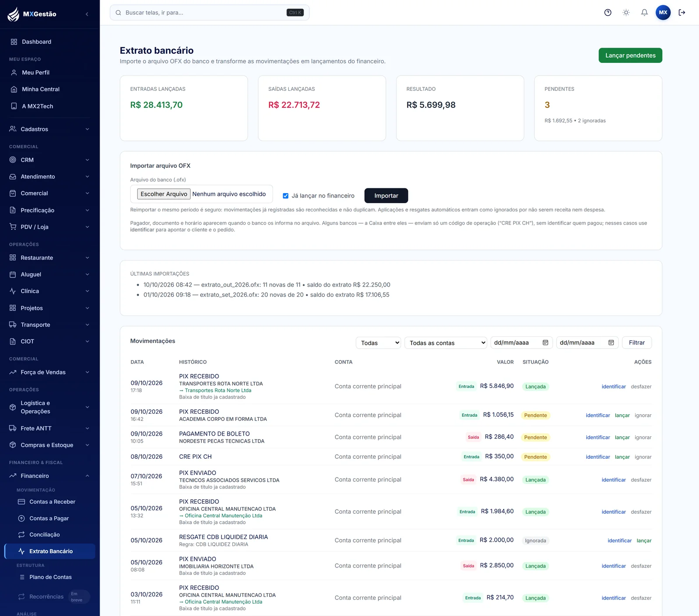Viewport: 699px width, 616px height.
Task: Open the Força de Vendas menu item
Action: pyautogui.click(x=50, y=372)
